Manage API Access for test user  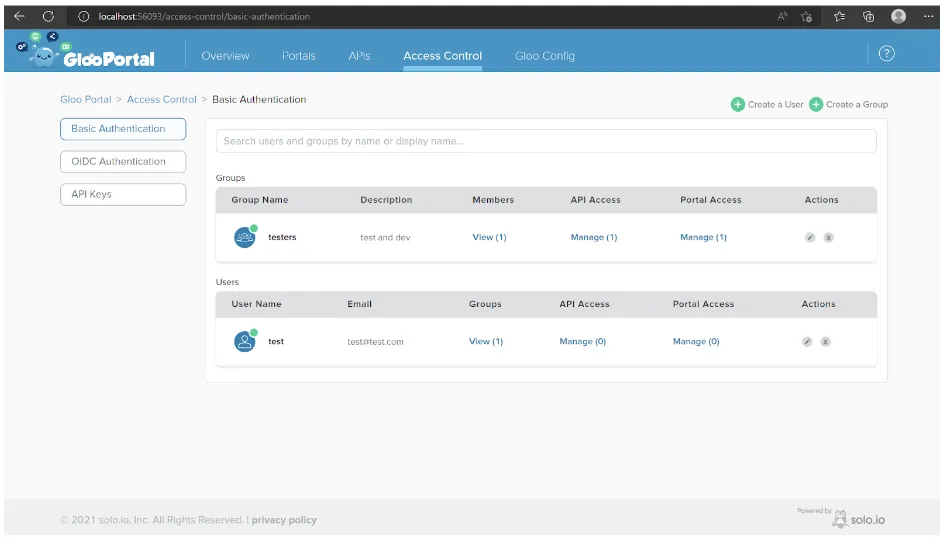582,341
